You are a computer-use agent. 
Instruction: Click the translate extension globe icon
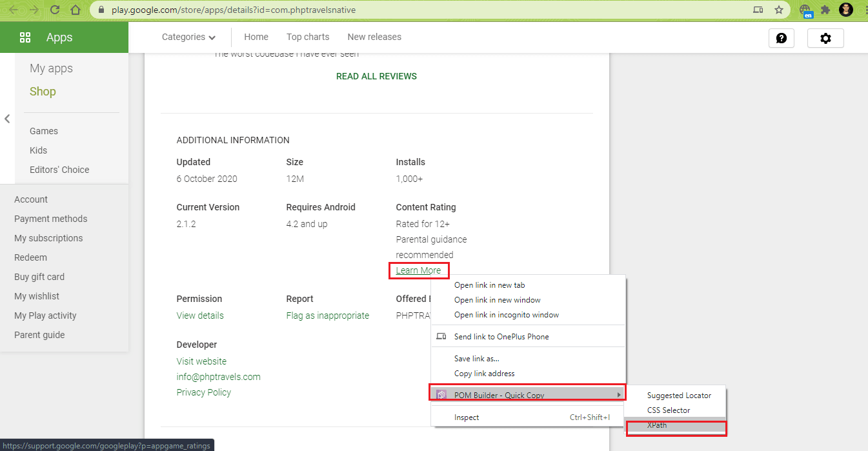pyautogui.click(x=805, y=10)
